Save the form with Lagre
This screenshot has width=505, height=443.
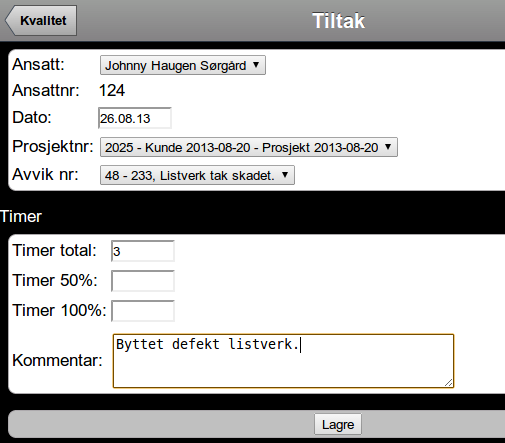[x=338, y=424]
